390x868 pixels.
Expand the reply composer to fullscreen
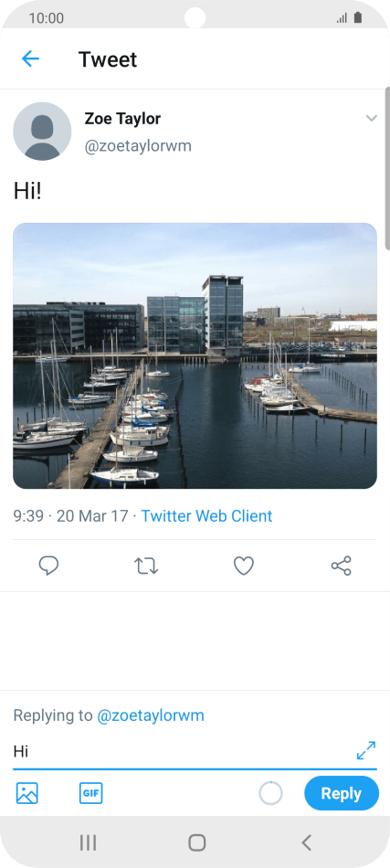tap(366, 751)
